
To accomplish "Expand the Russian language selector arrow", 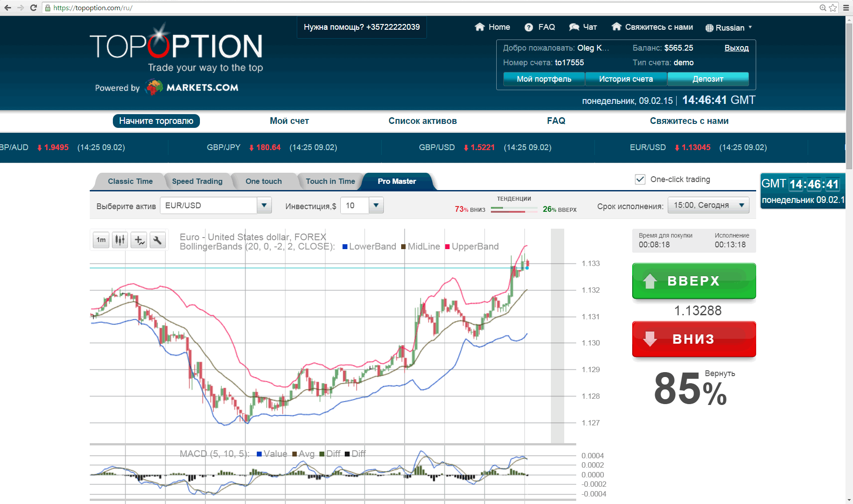I will tap(750, 27).
